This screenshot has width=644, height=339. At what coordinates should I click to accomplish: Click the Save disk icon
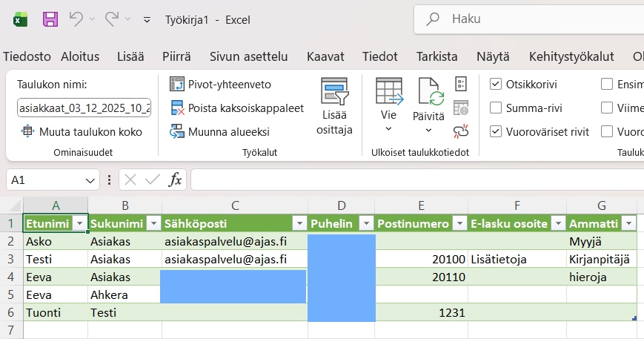[x=50, y=19]
